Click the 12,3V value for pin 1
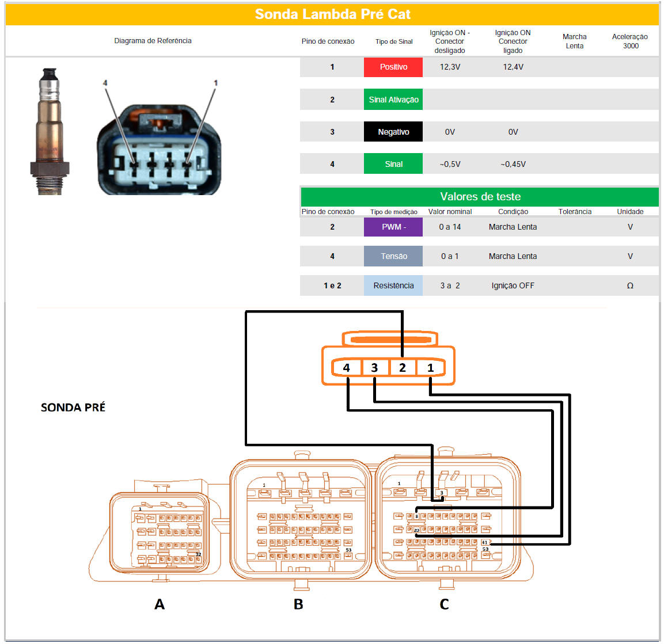Viewport: 664px width, 644px height. (x=450, y=67)
